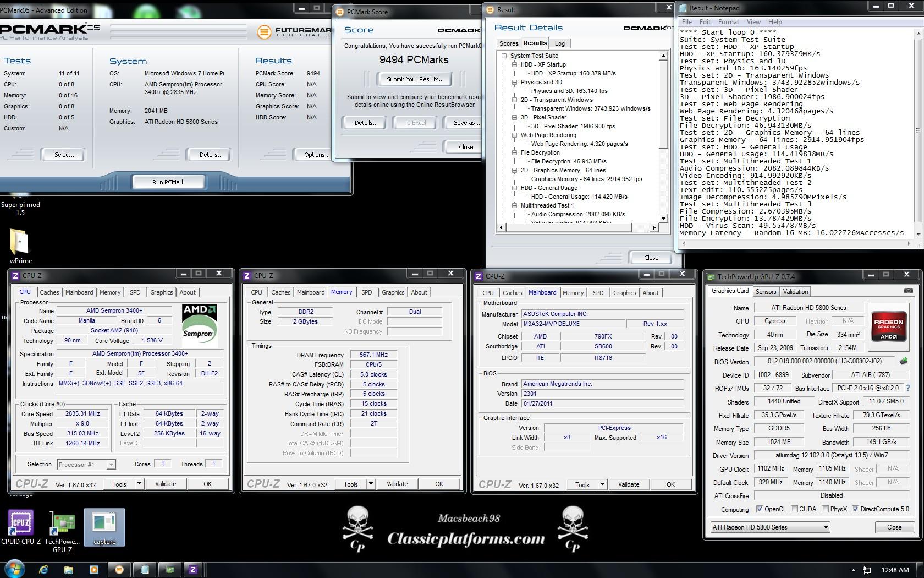
Task: Open SPD tab in the CPU-Z Memory window
Action: coord(367,292)
